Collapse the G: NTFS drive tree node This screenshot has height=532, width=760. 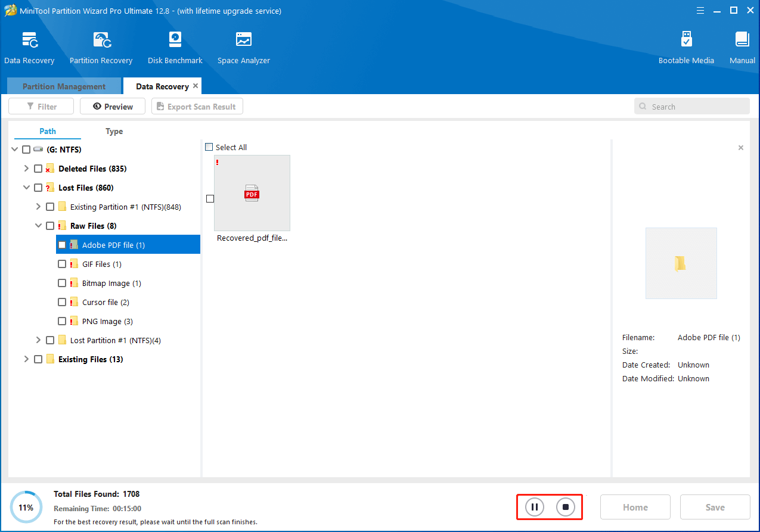(x=14, y=150)
